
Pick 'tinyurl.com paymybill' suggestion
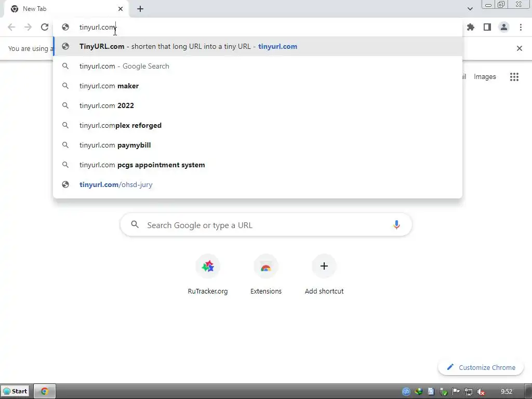258,145
